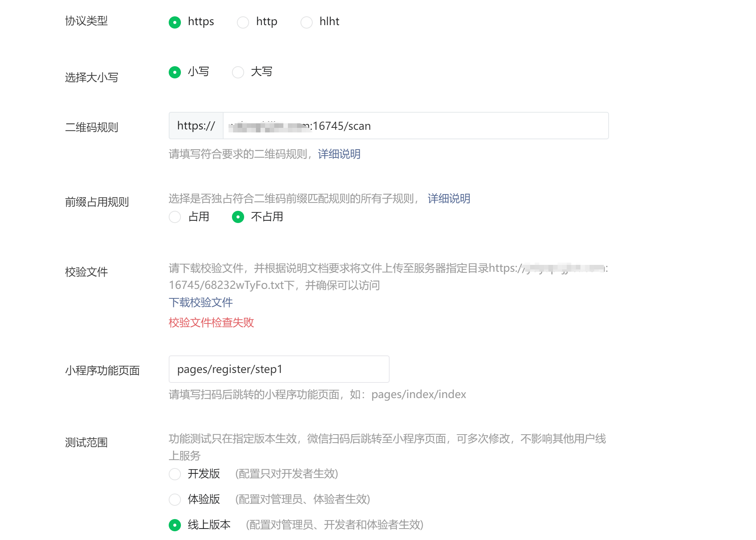
Task: Open 详细说明 link under QR code rule
Action: [339, 154]
